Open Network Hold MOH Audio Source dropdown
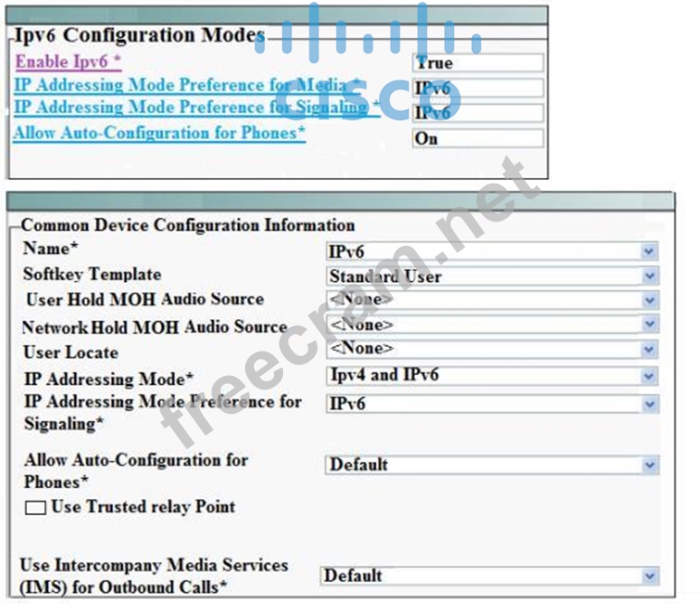This screenshot has width=700, height=610. click(491, 324)
